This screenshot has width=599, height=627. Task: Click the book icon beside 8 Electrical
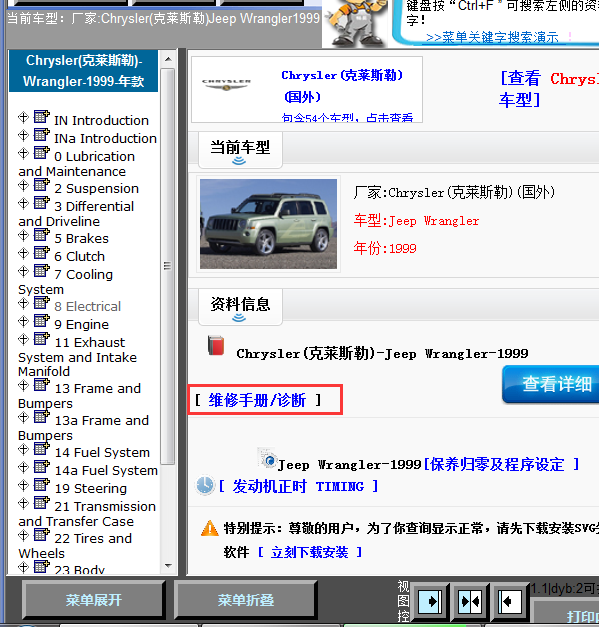coord(42,303)
